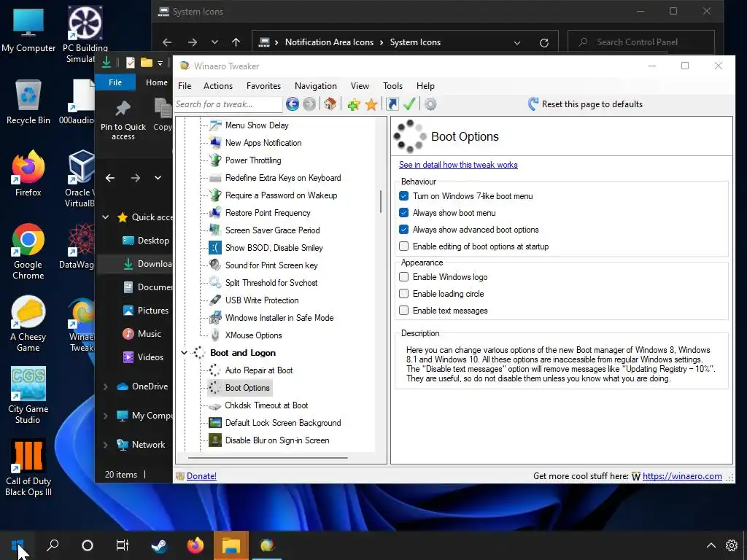The width and height of the screenshot is (747, 560).
Task: Select Call of Duty Black Ops III shortcut
Action: (x=28, y=467)
